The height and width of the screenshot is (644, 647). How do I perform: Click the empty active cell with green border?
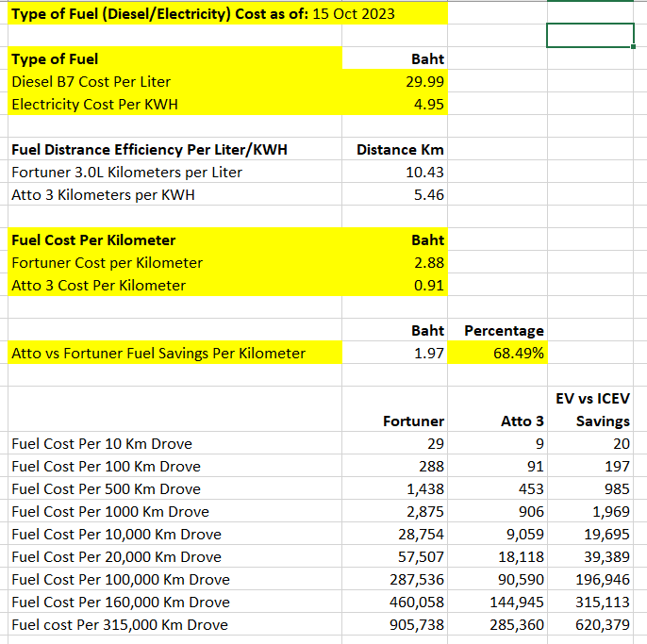tap(589, 36)
